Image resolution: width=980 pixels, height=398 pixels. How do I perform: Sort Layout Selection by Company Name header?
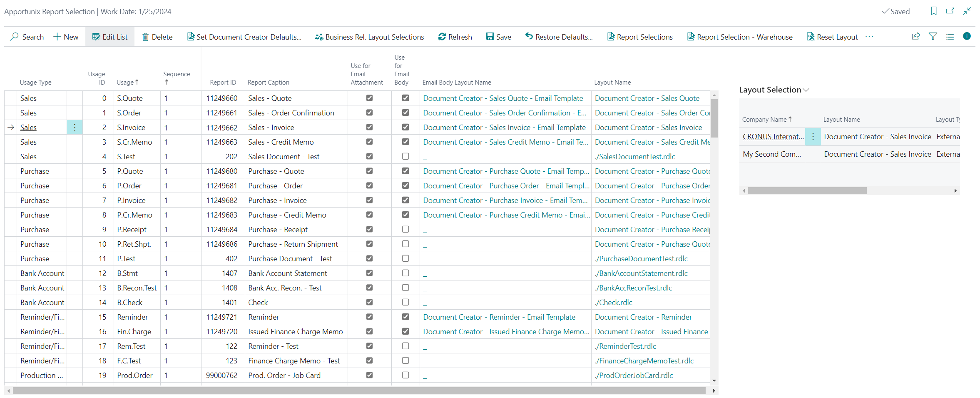767,120
